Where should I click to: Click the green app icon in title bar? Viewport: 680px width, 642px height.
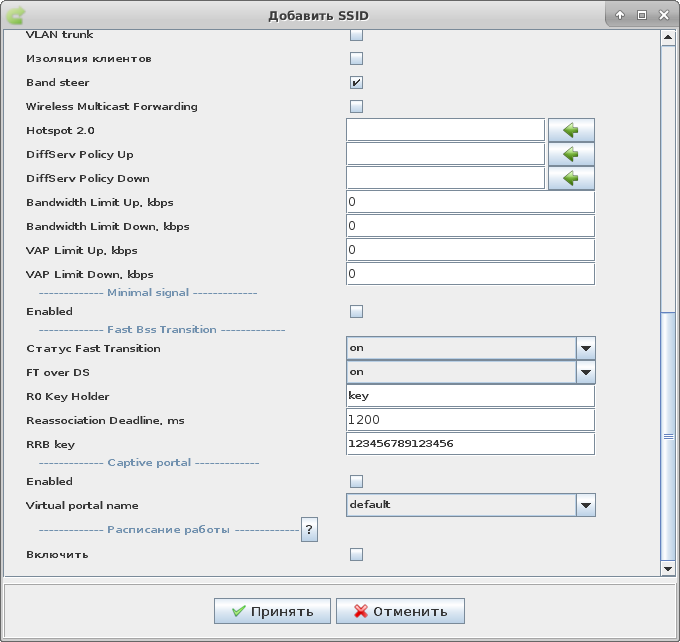(x=15, y=15)
